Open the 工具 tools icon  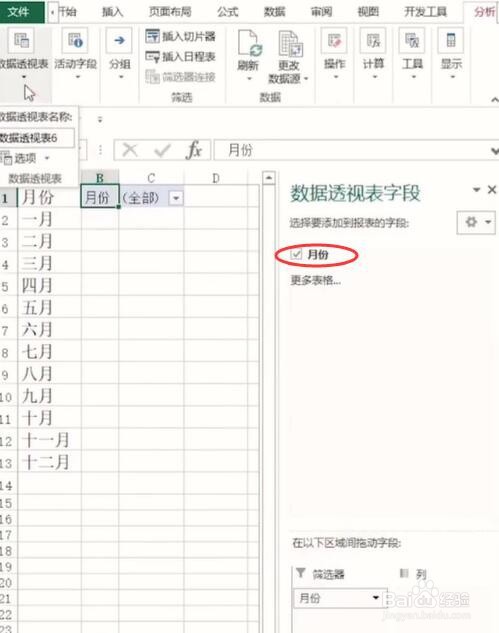tap(412, 40)
